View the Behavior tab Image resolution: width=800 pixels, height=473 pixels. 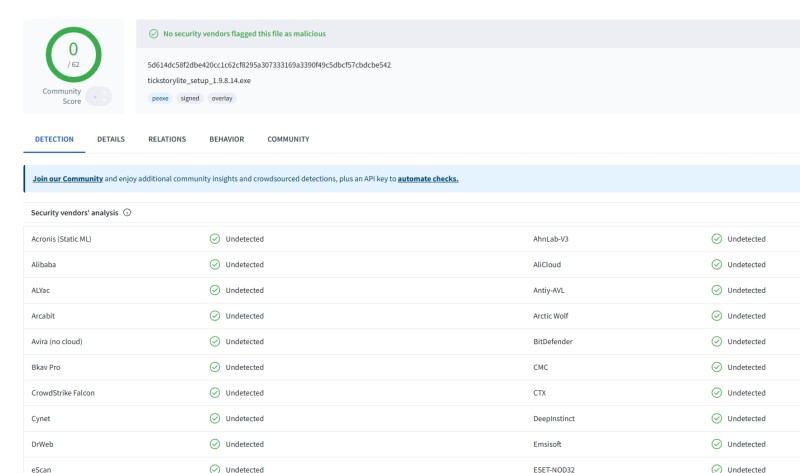(x=227, y=139)
